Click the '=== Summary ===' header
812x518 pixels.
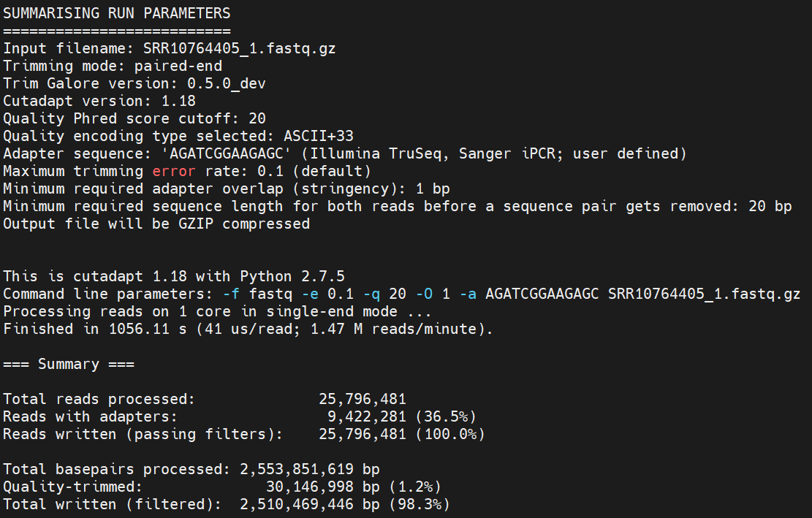point(69,364)
